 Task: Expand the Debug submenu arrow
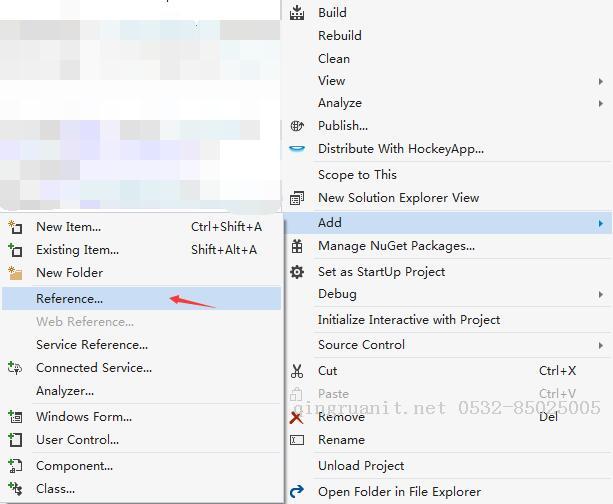[600, 294]
